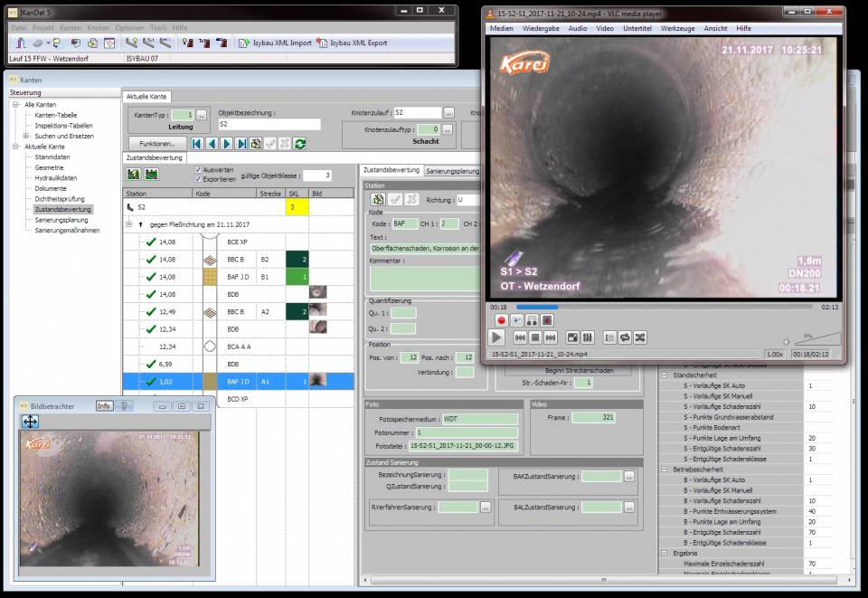Viewport: 868px width, 598px height.
Task: Open KantenTyp lookup button
Action: [202, 115]
